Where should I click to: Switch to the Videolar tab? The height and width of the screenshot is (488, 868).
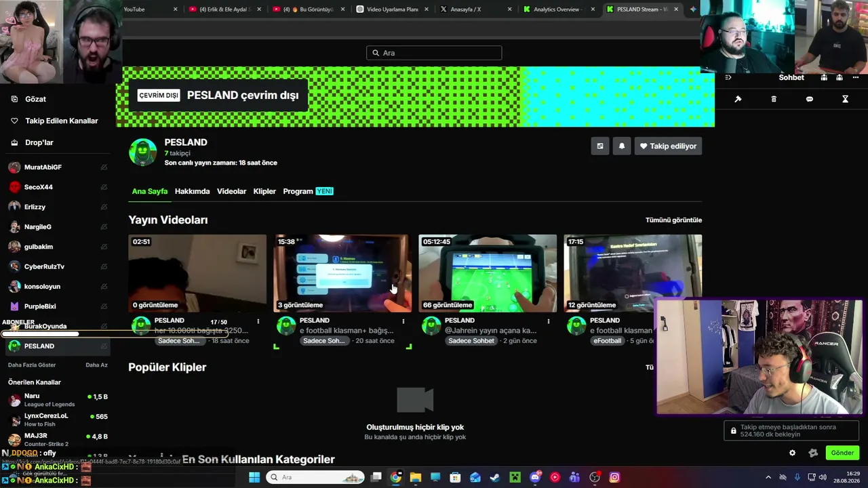(231, 191)
